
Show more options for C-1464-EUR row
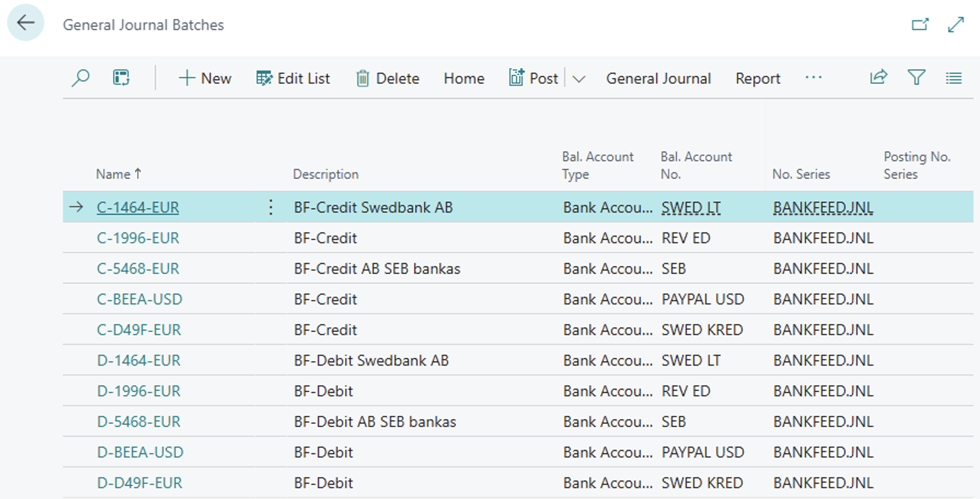(x=271, y=207)
